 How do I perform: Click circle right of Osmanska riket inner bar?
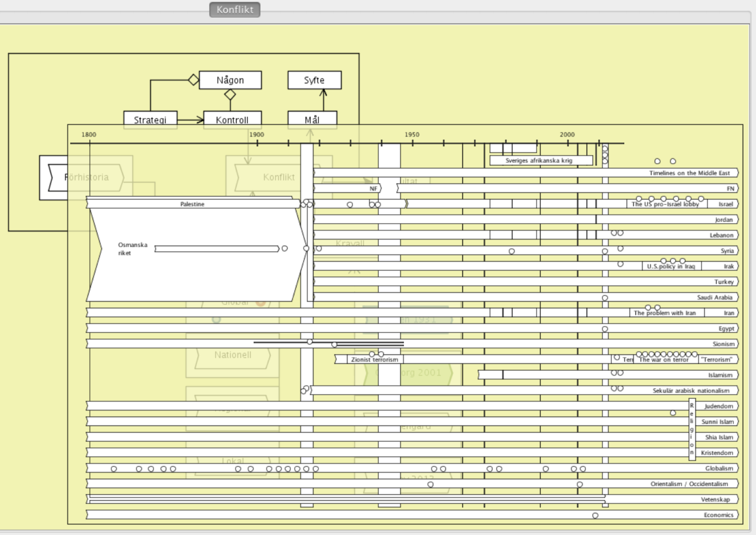284,248
